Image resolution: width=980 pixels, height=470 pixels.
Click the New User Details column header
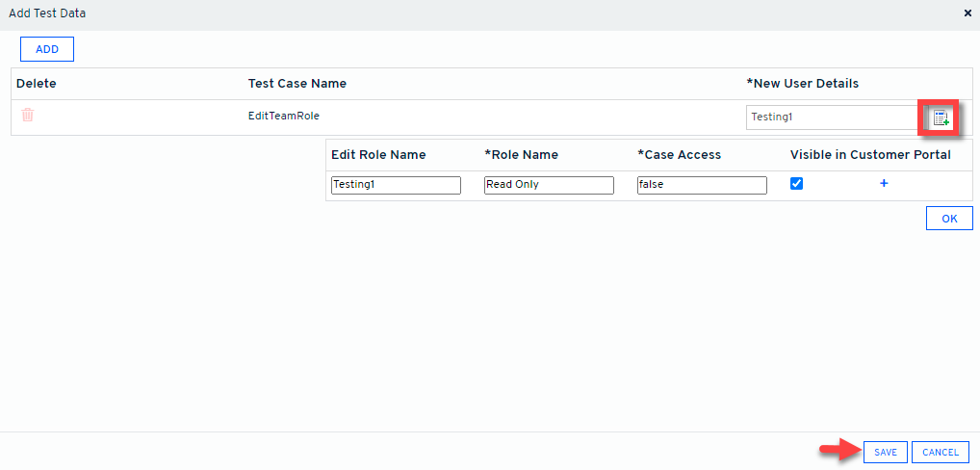point(802,84)
